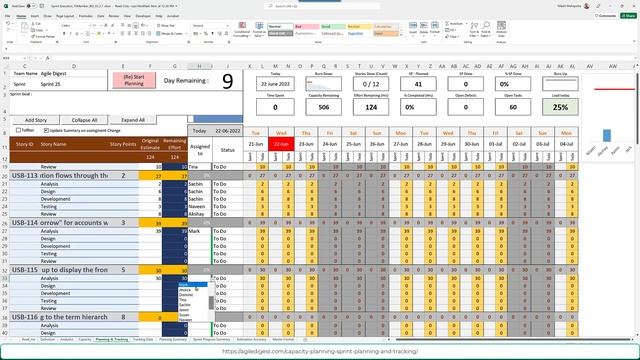Viewport: 640px width, 360px height.
Task: Open the Capacity sheet tab
Action: 84,340
